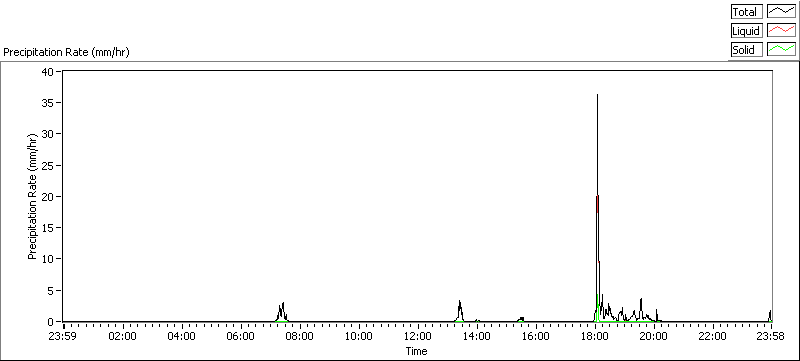Click the 02:00 time tick label
This screenshot has height=361, width=800.
pyautogui.click(x=122, y=336)
